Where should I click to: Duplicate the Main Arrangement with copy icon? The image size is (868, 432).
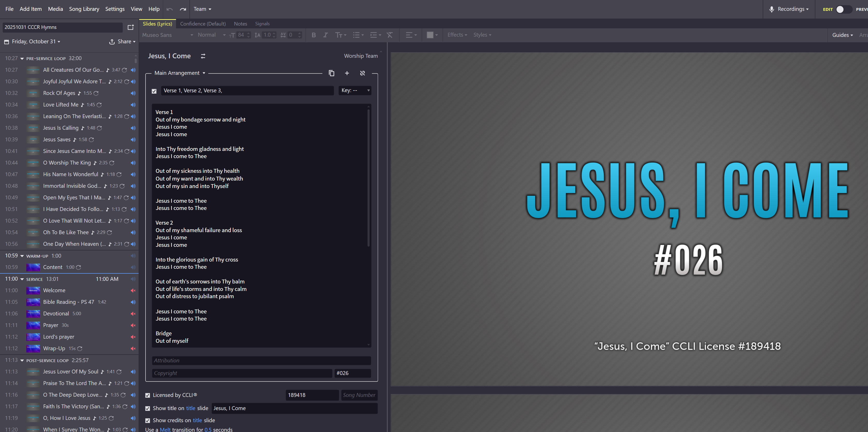[x=331, y=73]
